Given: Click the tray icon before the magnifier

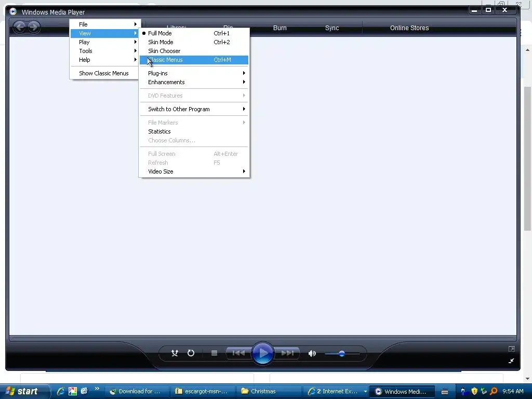Looking at the screenshot, I should [x=484, y=392].
